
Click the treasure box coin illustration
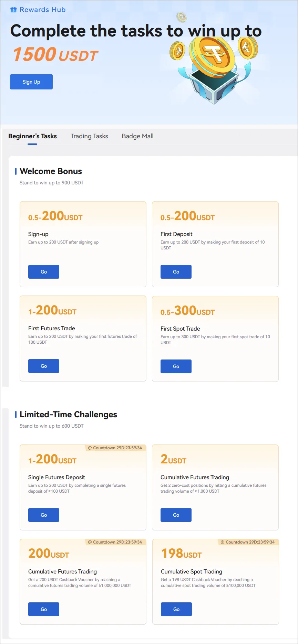214,69
